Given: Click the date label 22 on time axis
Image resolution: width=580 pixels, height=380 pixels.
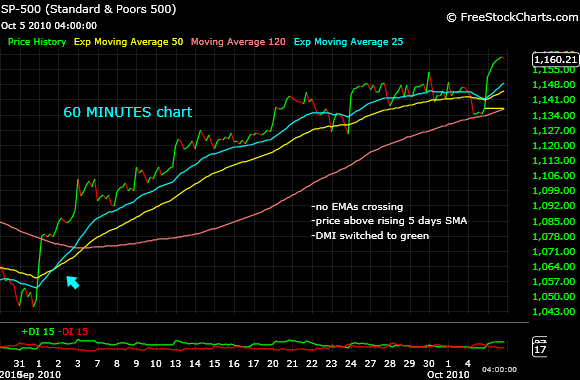Looking at the screenshot, I should (x=312, y=364).
